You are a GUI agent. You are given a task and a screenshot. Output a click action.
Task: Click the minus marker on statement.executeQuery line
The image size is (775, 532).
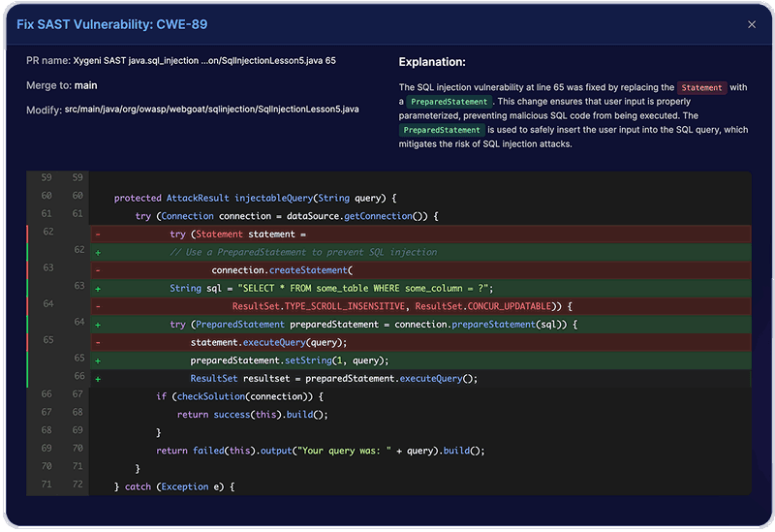[x=98, y=342]
